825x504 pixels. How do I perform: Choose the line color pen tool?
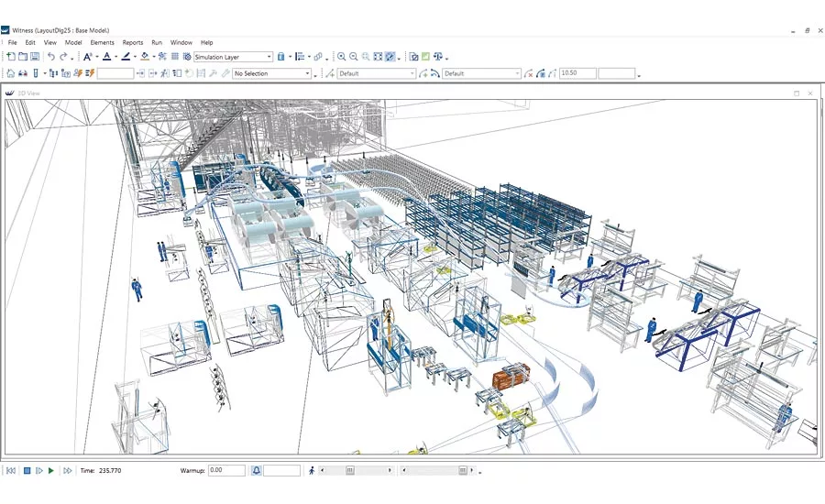coord(126,56)
